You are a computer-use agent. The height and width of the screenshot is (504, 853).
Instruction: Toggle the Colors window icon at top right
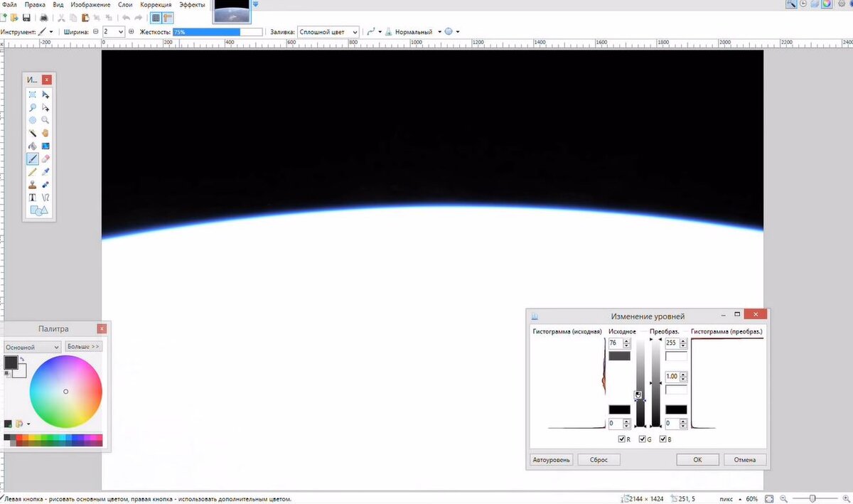pyautogui.click(x=827, y=4)
